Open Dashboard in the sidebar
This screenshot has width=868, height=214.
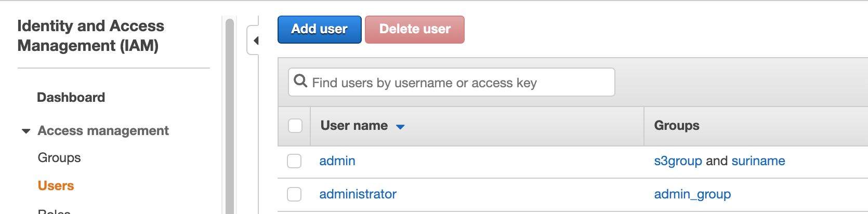tap(71, 97)
